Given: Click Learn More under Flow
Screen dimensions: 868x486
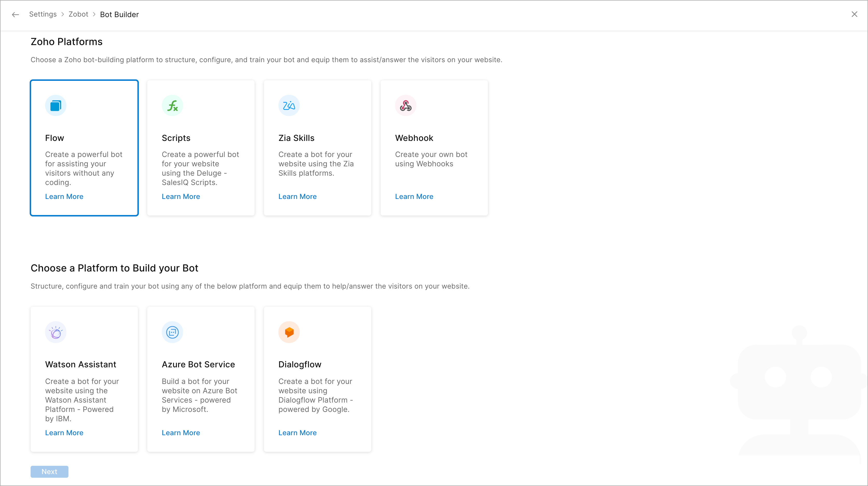Looking at the screenshot, I should pyautogui.click(x=64, y=196).
